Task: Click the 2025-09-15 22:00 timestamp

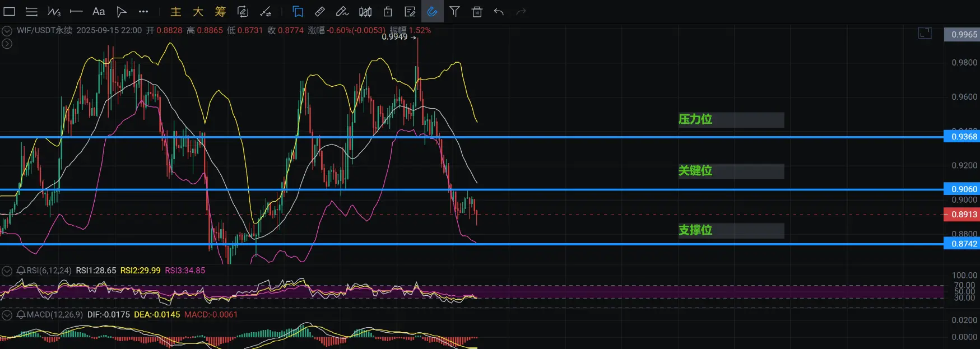Action: click(109, 30)
